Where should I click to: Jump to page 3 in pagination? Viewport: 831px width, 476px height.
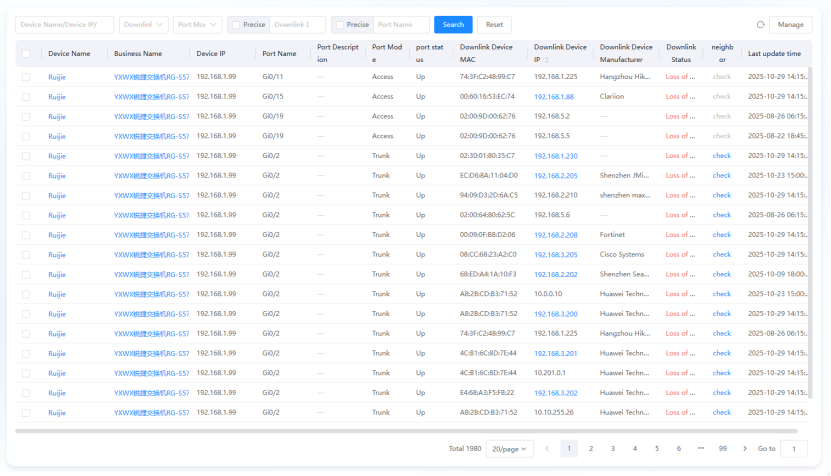coord(613,449)
